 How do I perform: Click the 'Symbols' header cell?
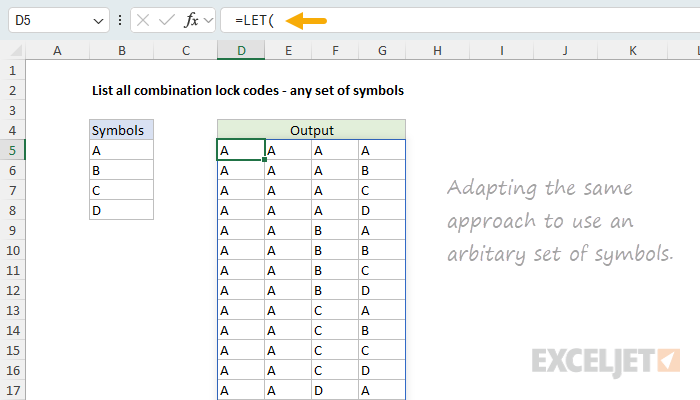tap(121, 130)
